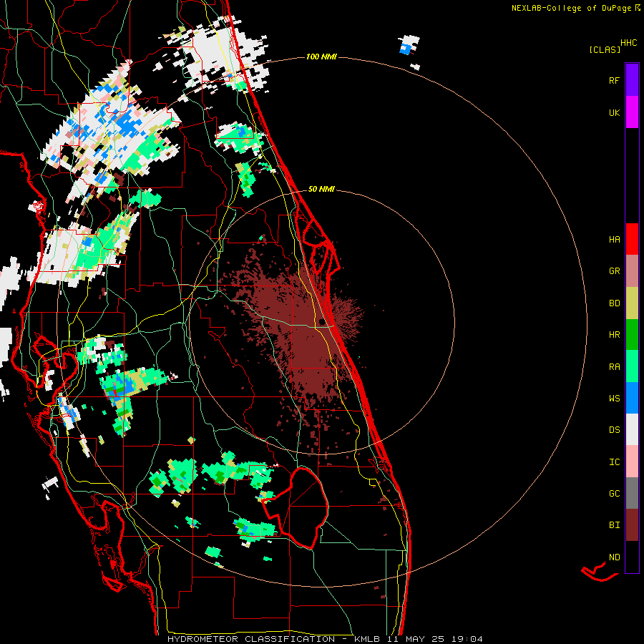Click the '100 NMI' range ring label
Image resolution: width=644 pixels, height=644 pixels.
(321, 57)
